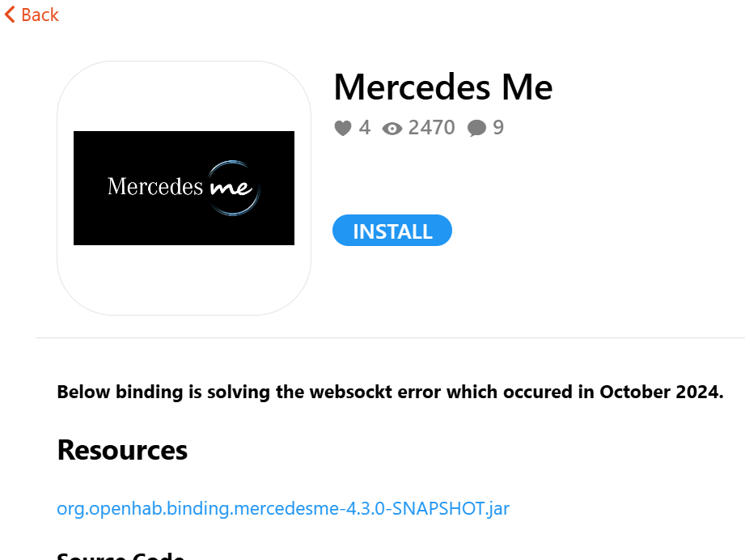Click the circular 'me' emblem in logo
This screenshot has width=745, height=560.
234,188
